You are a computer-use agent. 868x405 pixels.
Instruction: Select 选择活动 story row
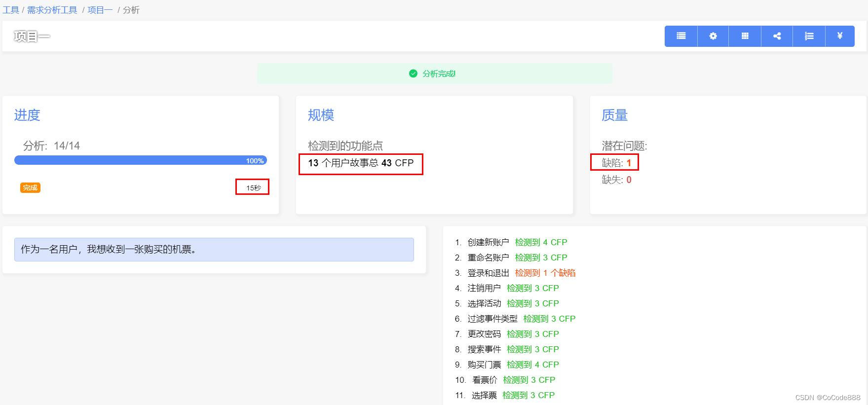click(x=507, y=303)
